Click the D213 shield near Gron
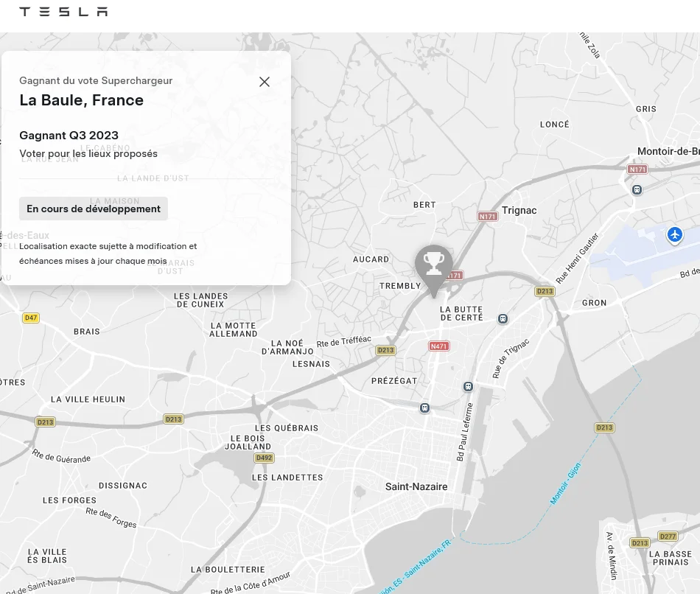The height and width of the screenshot is (594, 700). pyautogui.click(x=545, y=291)
